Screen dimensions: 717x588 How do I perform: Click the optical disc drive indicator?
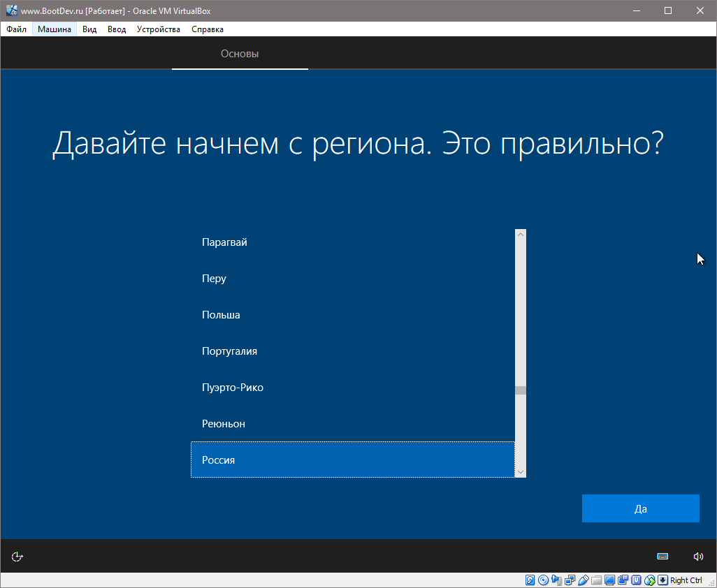[x=543, y=580]
